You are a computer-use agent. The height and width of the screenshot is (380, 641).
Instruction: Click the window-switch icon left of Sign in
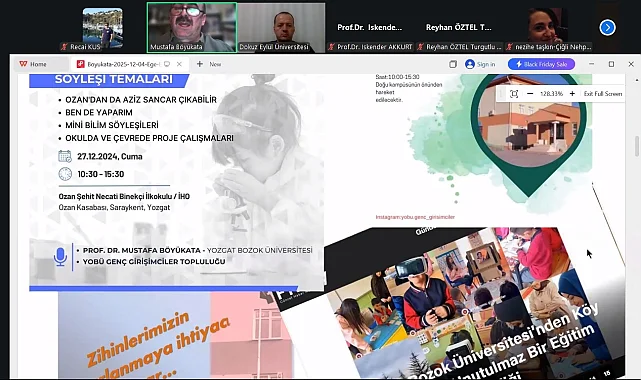453,64
